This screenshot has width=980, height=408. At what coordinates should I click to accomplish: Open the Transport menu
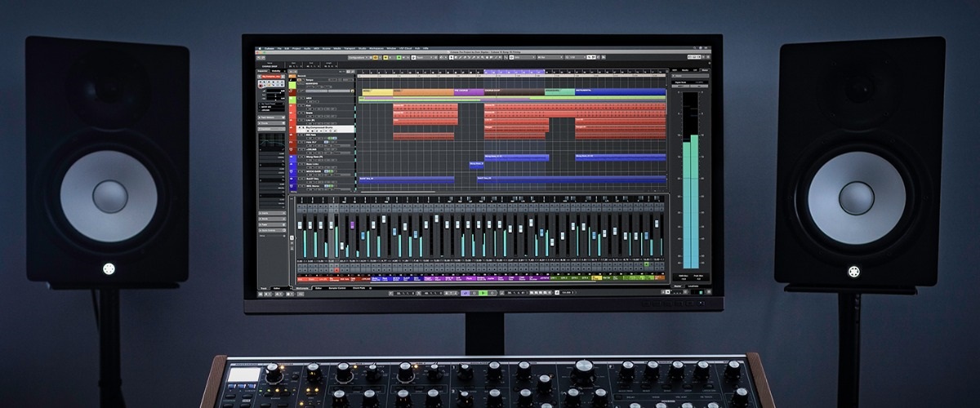click(x=350, y=48)
